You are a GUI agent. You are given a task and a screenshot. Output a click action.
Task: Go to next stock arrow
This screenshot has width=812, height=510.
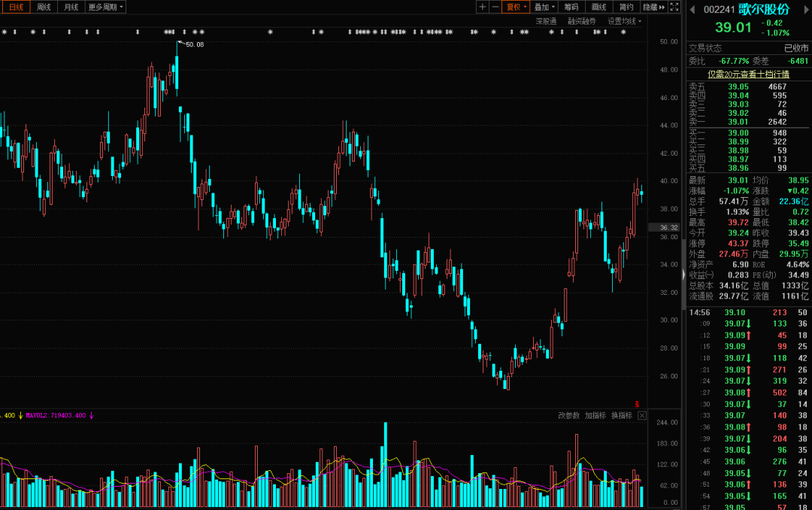806,9
